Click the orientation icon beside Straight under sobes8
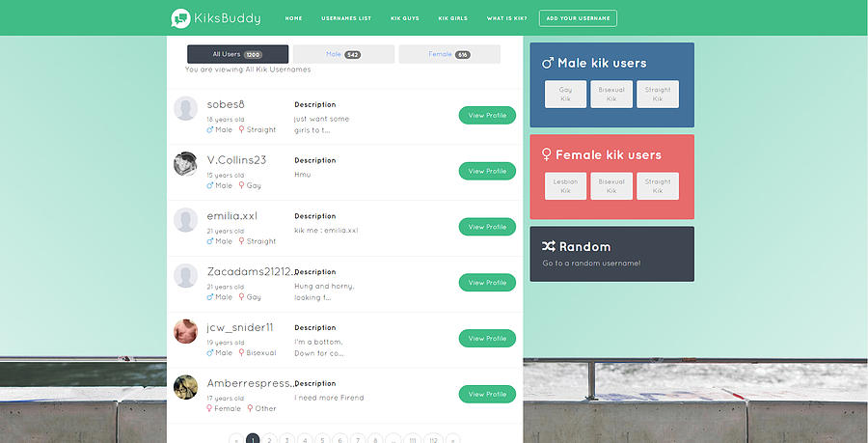 point(241,129)
